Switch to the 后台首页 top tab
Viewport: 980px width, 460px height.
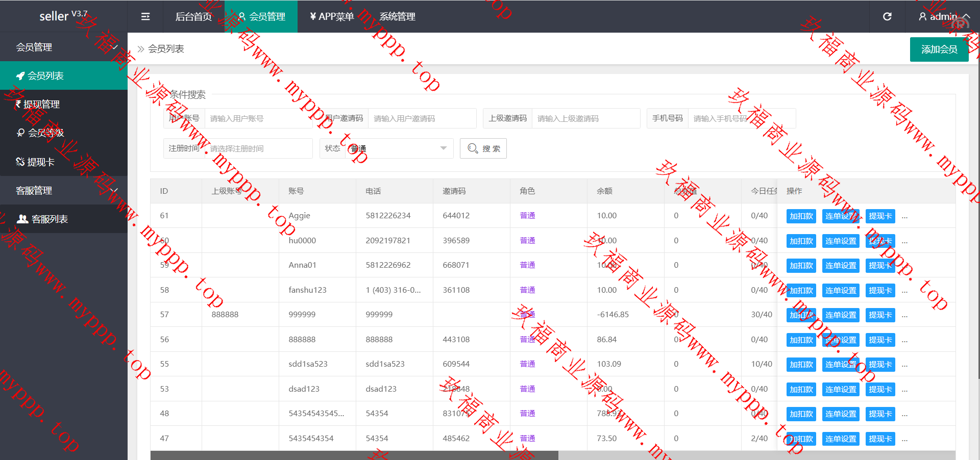click(x=193, y=17)
